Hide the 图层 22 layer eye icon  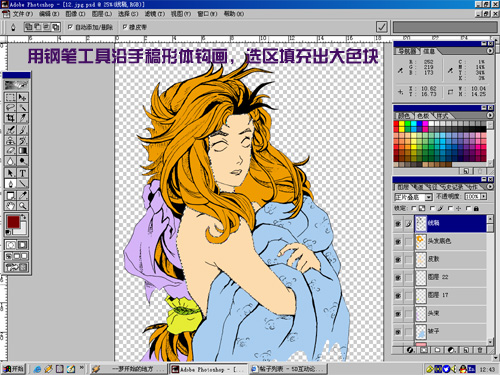pos(398,277)
